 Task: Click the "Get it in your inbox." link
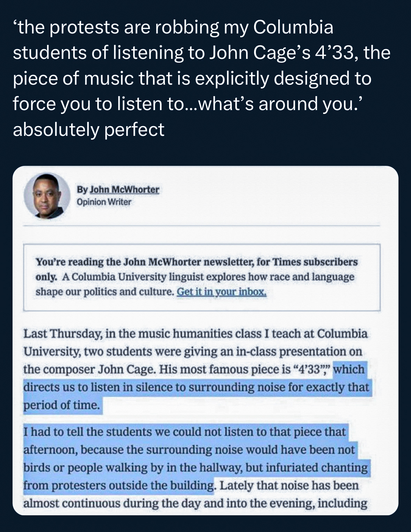coord(222,292)
